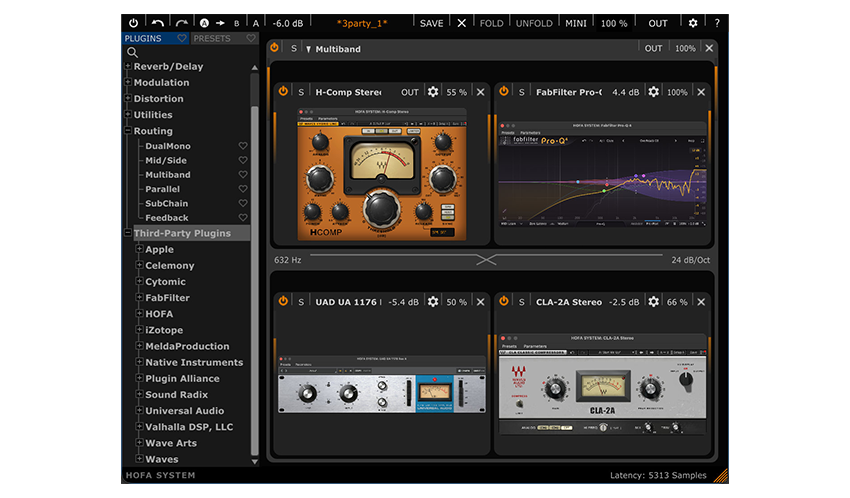Expand the Waves vendor folder
The image size is (850, 498).
tap(139, 458)
